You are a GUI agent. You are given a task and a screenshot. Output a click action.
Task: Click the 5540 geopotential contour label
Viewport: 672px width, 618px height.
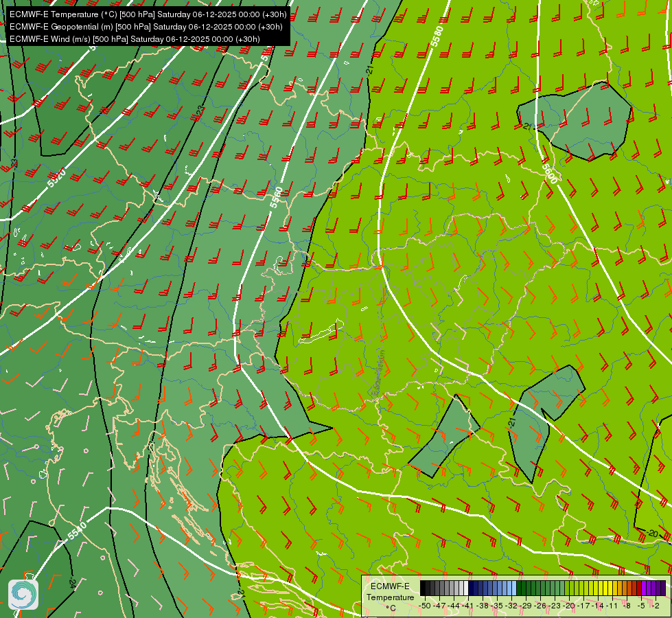[x=77, y=531]
